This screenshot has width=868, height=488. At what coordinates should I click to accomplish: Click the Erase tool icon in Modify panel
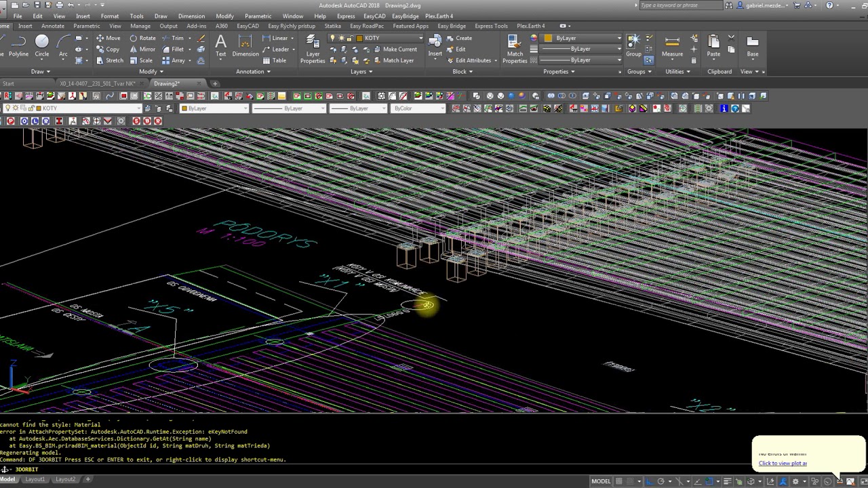click(201, 38)
